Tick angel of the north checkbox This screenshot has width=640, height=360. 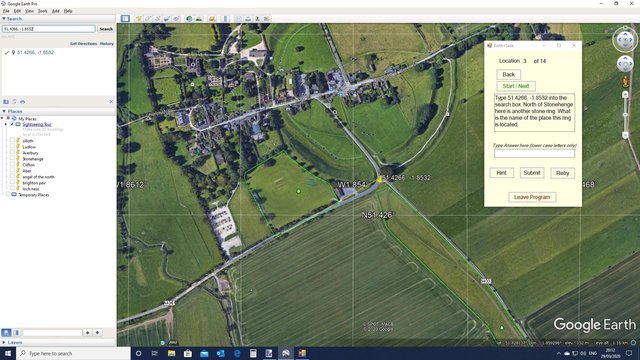12,177
